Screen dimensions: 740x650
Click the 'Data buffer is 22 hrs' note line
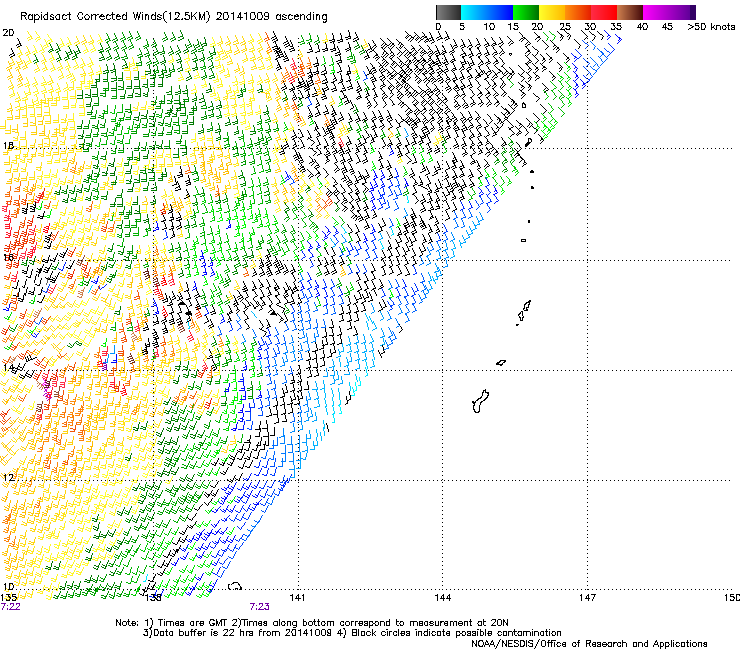[352, 633]
